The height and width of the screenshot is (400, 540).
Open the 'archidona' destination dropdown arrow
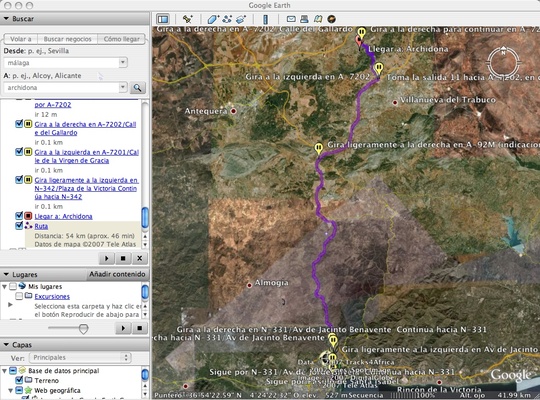123,88
